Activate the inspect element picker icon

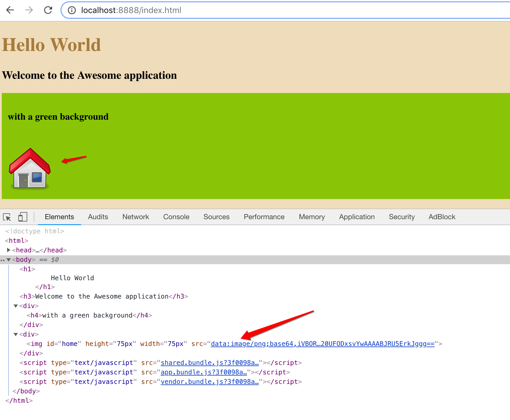tap(7, 217)
